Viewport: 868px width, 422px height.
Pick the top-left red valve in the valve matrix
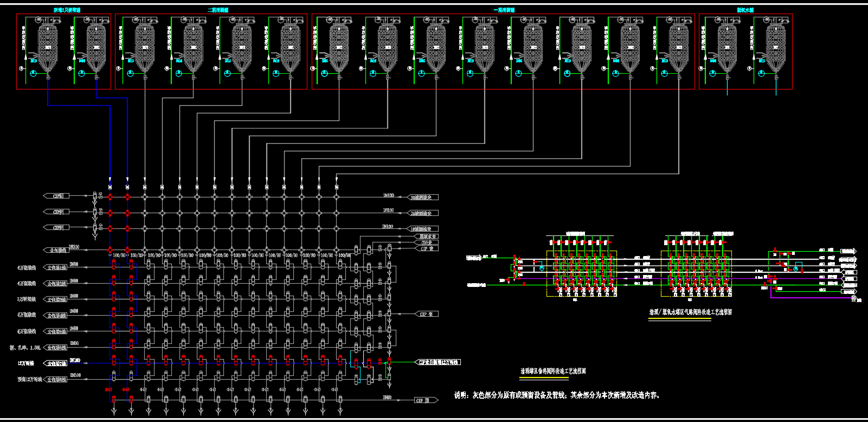tap(110, 197)
